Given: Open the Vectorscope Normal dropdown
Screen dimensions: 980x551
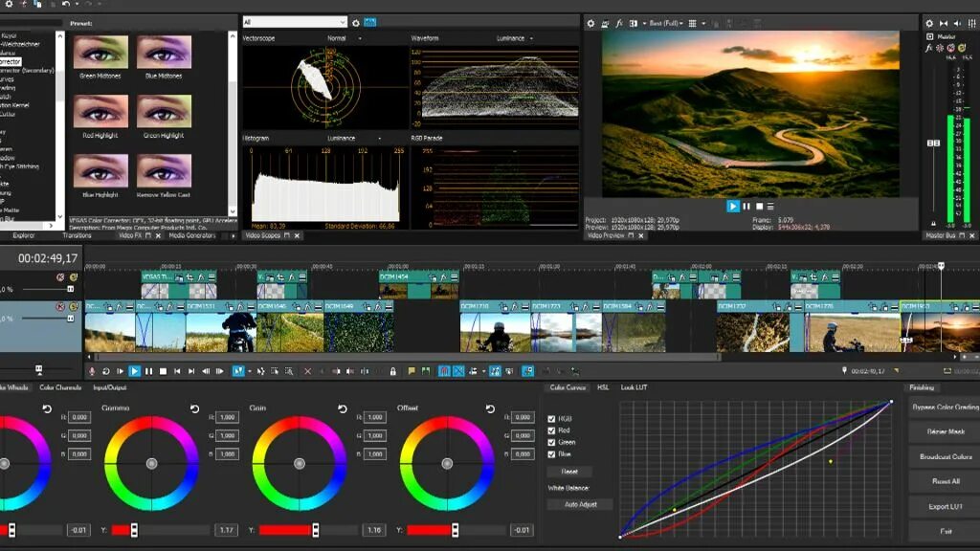Looking at the screenshot, I should (x=345, y=38).
